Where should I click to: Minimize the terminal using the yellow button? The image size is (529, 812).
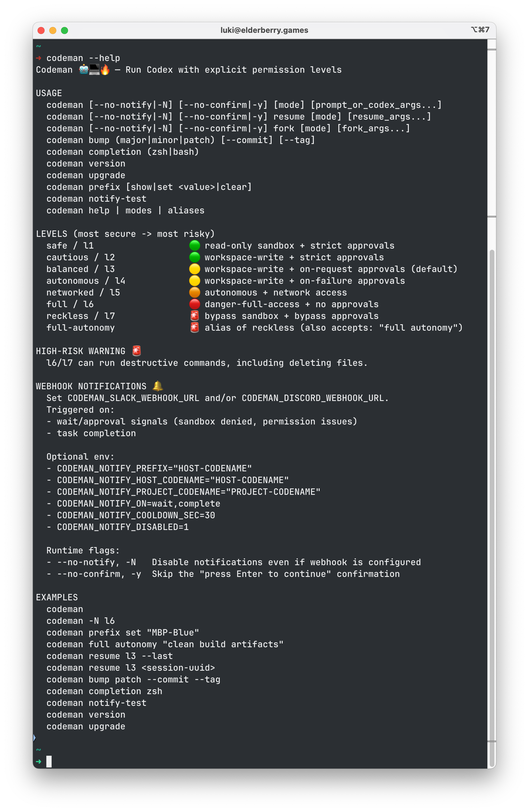tap(53, 30)
